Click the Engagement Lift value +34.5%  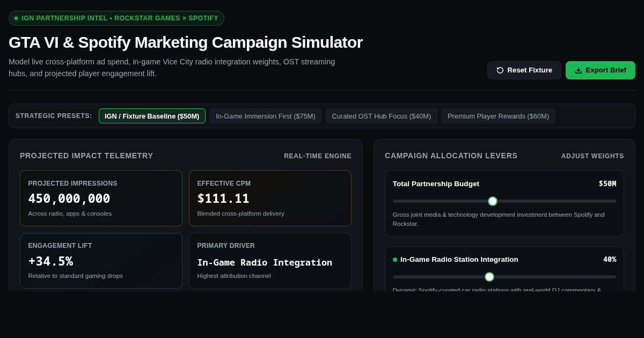coord(50,261)
